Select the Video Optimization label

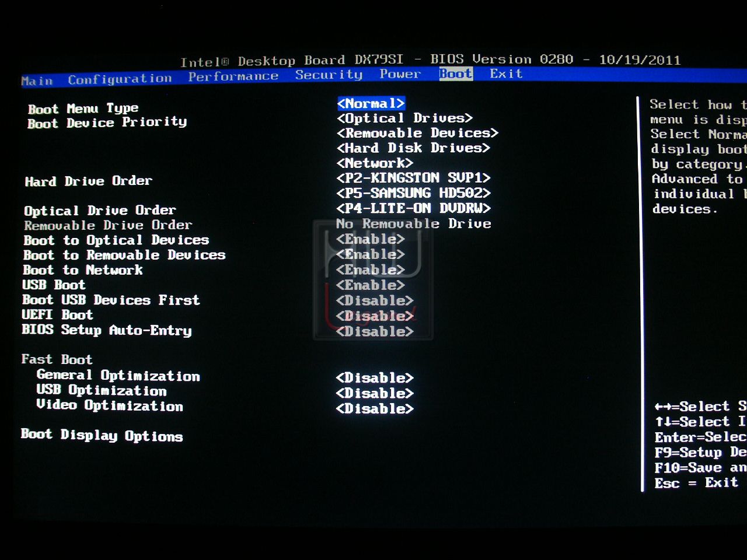[110, 405]
